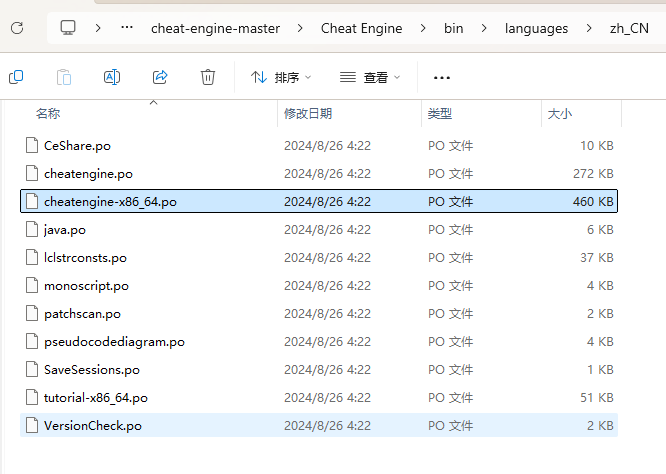
Task: Click the Delete trash icon
Action: [208, 77]
